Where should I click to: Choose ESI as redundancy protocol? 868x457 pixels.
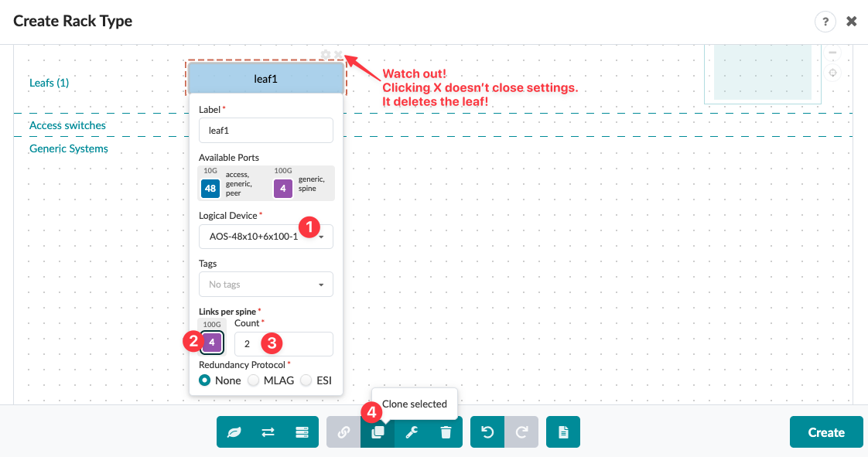306,380
